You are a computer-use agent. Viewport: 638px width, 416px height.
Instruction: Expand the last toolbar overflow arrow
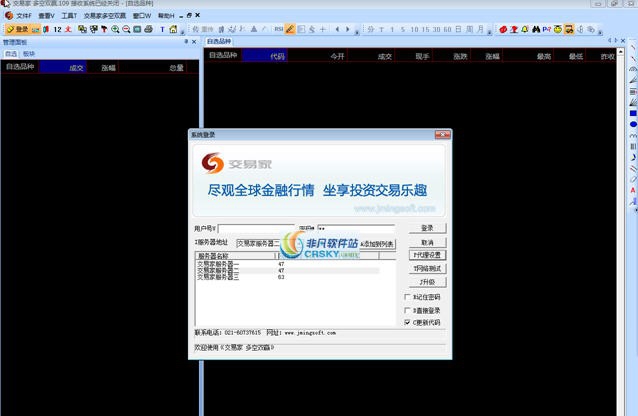pyautogui.click(x=601, y=31)
